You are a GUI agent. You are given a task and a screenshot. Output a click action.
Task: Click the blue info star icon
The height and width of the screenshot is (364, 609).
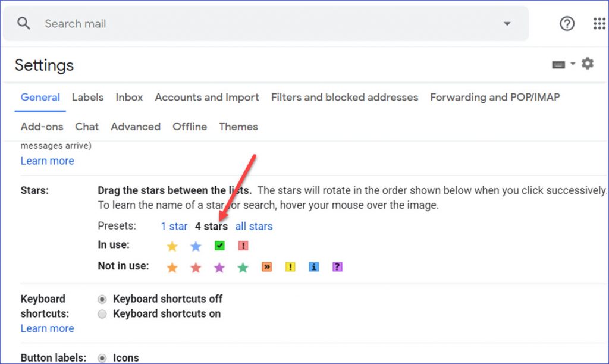click(x=314, y=266)
